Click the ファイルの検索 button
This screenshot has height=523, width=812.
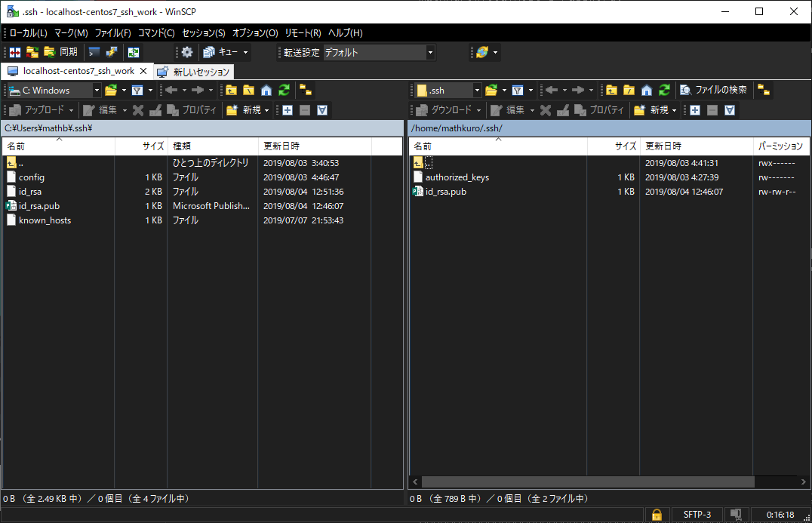click(714, 91)
